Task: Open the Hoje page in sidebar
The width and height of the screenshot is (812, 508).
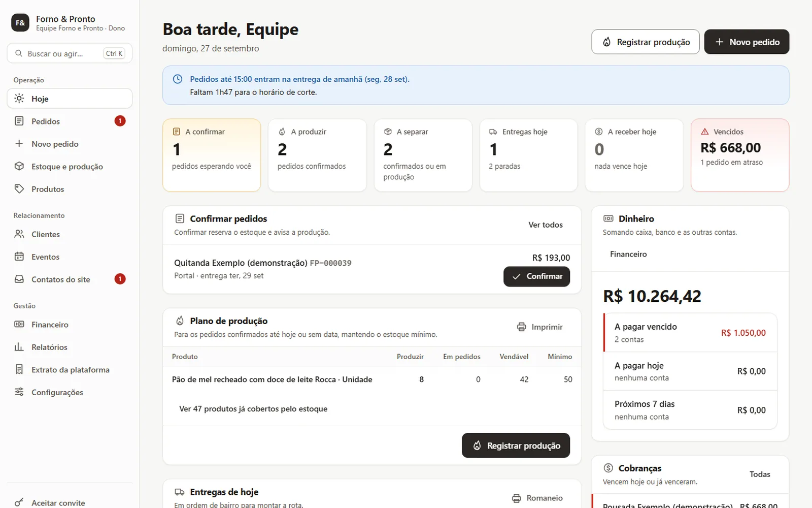Action: (70, 99)
